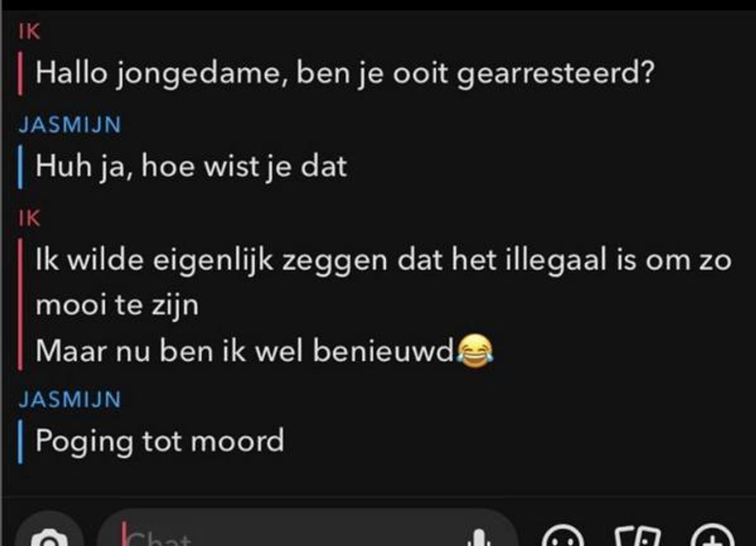Click the blue bar beside "Huh ja"

[x=21, y=168]
